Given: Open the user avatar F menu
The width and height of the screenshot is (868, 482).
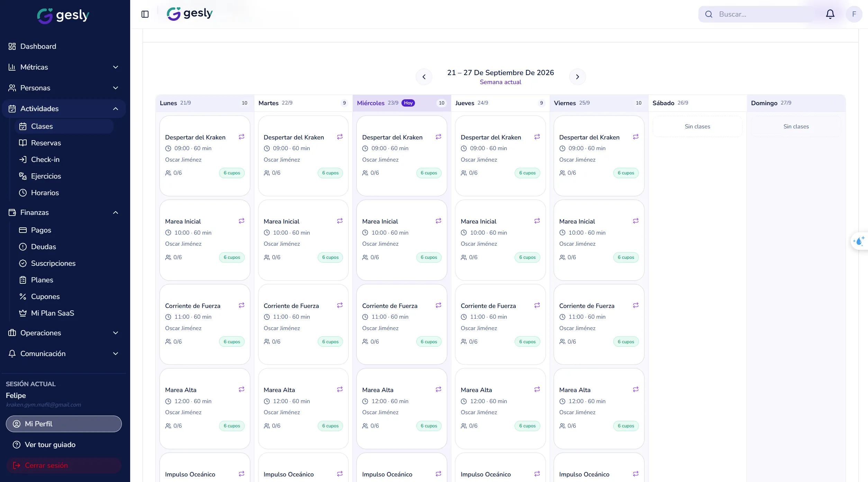Looking at the screenshot, I should point(854,14).
